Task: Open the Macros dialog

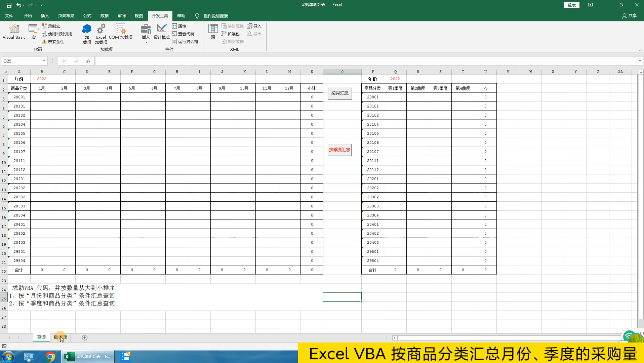Action: [x=33, y=32]
